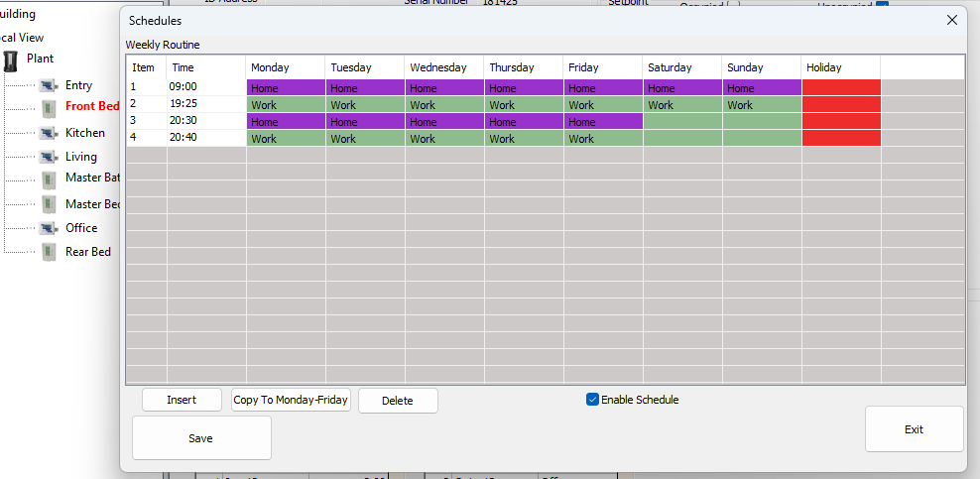This screenshot has width=980, height=479.
Task: Save the weekly schedule
Action: pyautogui.click(x=200, y=438)
